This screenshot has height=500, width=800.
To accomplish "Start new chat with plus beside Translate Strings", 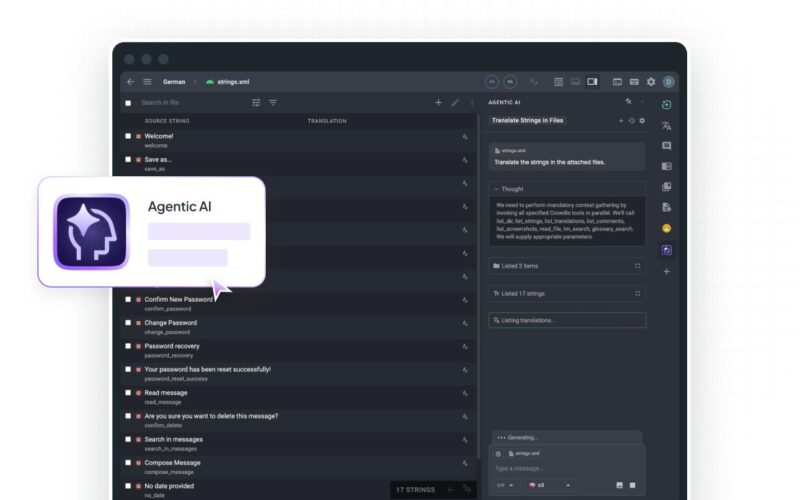I will coord(621,121).
